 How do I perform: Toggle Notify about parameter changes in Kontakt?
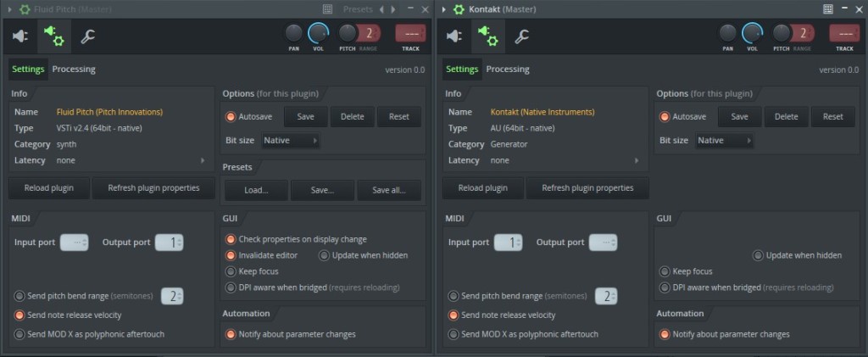click(665, 334)
